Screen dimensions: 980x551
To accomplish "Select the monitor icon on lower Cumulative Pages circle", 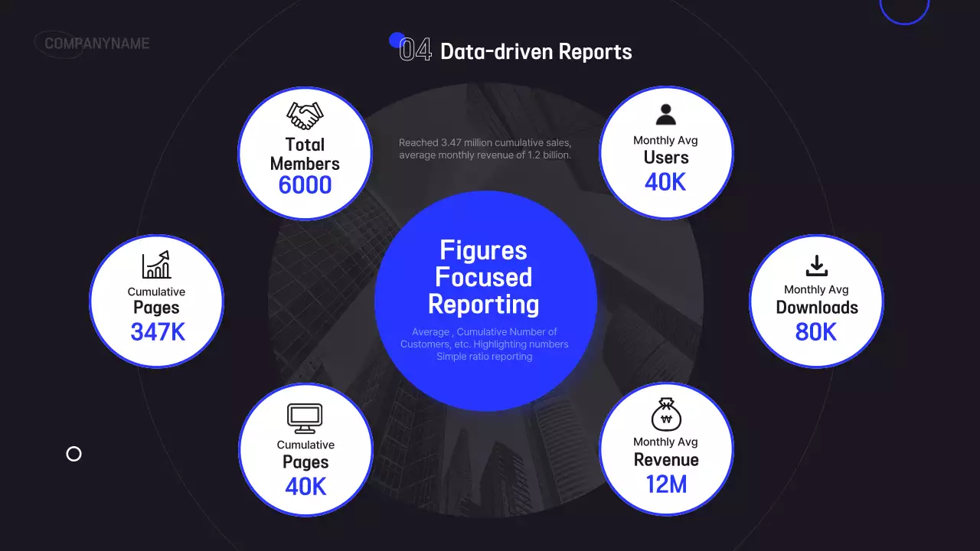I will (x=305, y=419).
